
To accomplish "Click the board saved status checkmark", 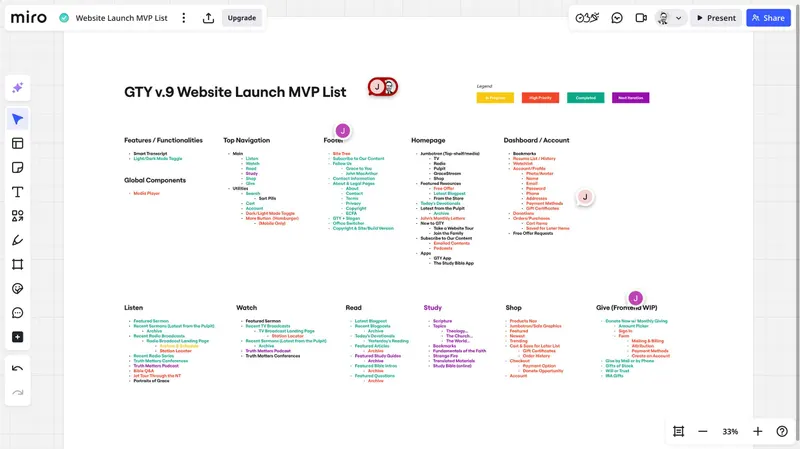I will pyautogui.click(x=64, y=18).
